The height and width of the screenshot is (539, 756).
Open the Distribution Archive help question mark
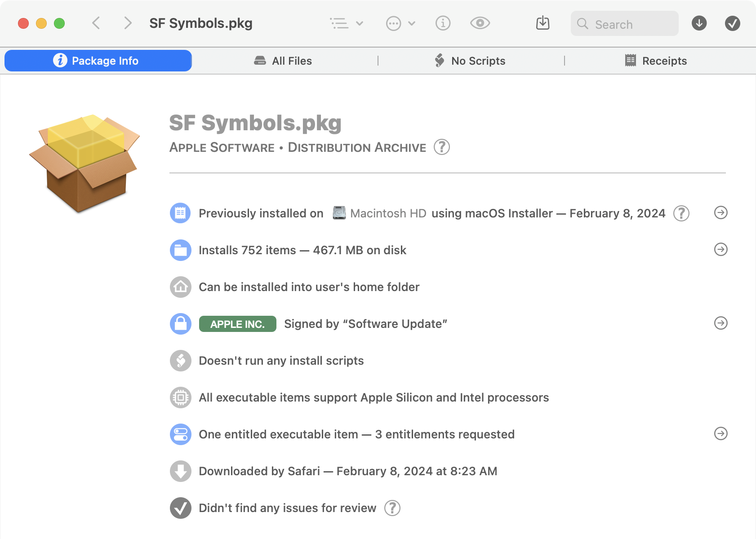441,147
